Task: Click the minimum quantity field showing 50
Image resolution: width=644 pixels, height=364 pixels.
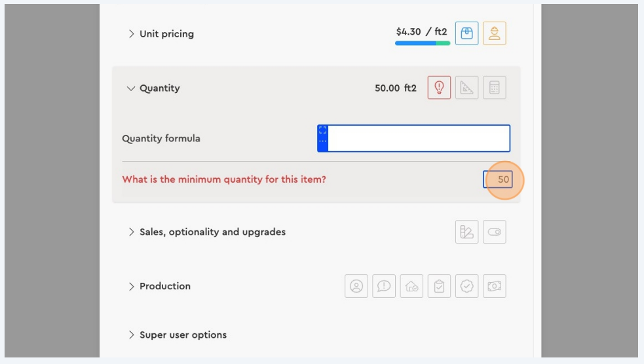Action: [x=498, y=179]
